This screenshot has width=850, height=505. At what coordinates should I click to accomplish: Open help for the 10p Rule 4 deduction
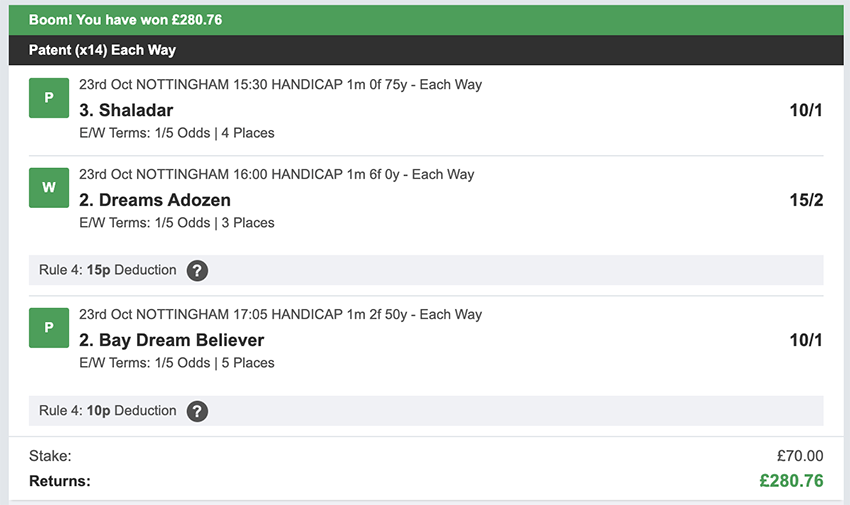(x=197, y=410)
